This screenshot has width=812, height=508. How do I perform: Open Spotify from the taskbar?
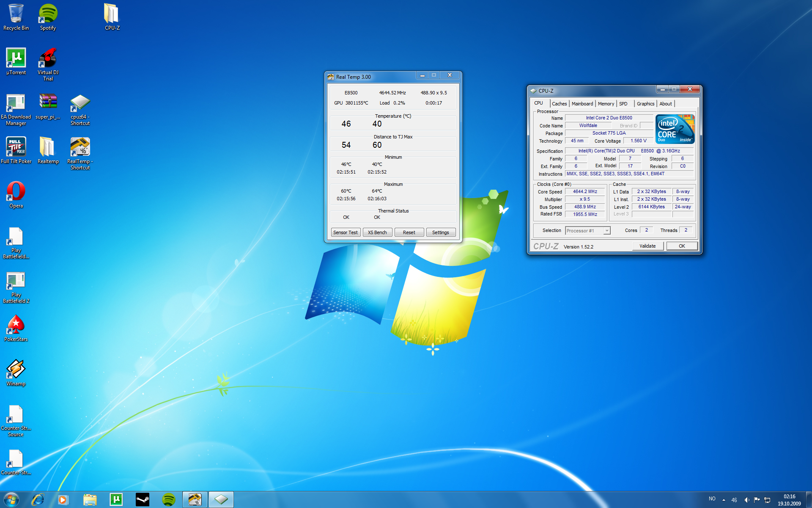pyautogui.click(x=169, y=500)
